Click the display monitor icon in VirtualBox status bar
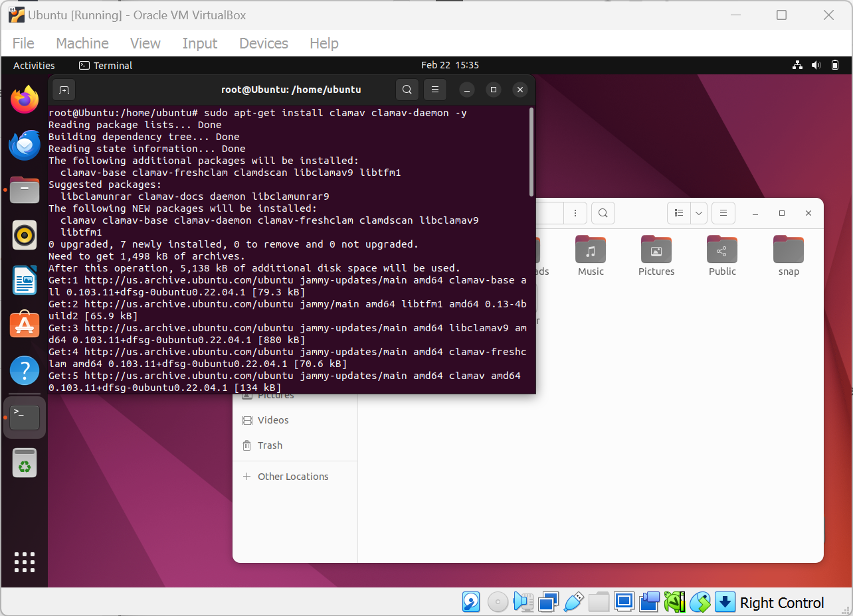The height and width of the screenshot is (616, 853). (624, 602)
